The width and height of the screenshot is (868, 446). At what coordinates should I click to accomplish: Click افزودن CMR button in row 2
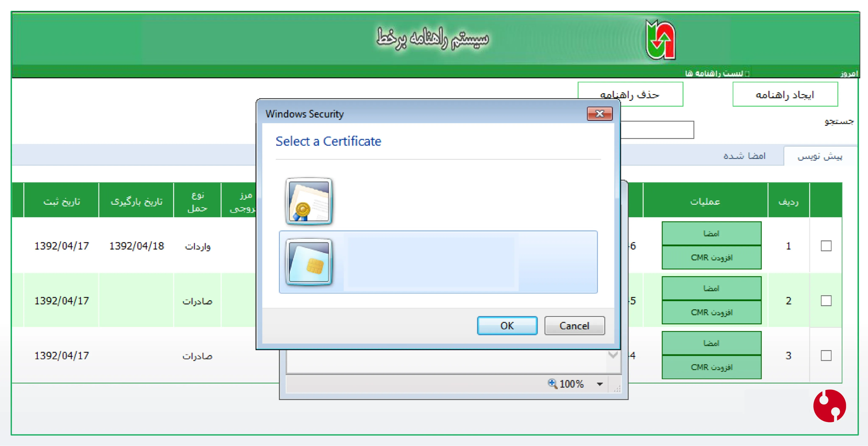[x=711, y=312]
